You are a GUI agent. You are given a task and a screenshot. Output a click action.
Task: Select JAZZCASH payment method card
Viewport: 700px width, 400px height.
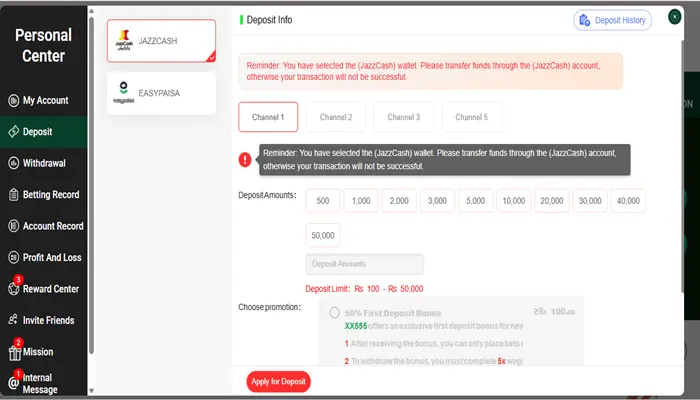161,41
